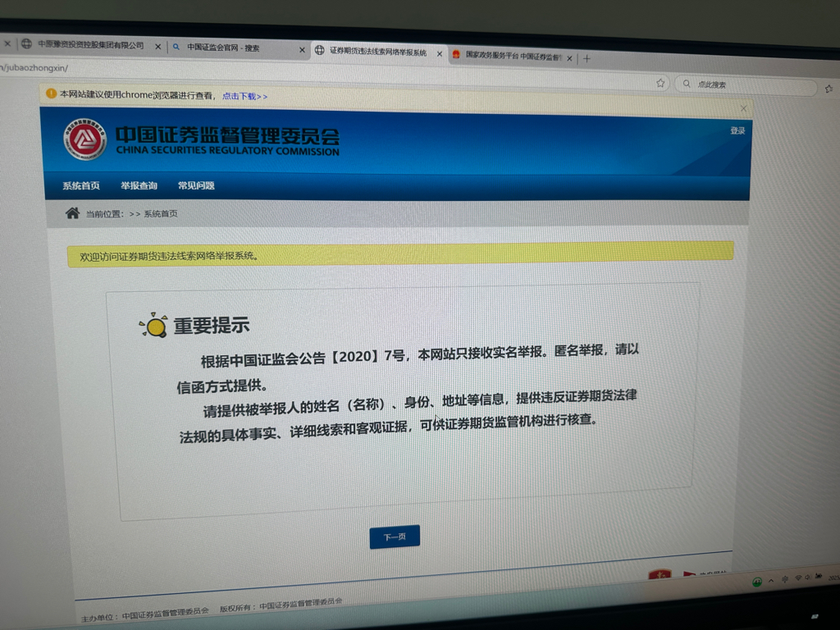The height and width of the screenshot is (630, 840).
Task: Click the 点击下载>> link
Action: [x=244, y=97]
